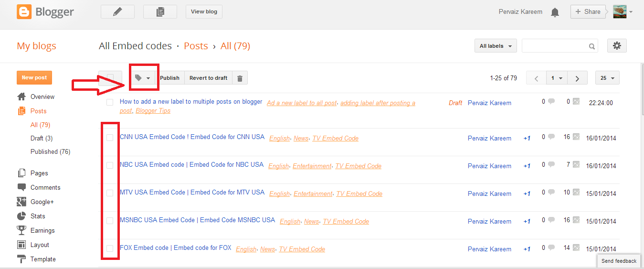Open the post list documents icon

pyautogui.click(x=160, y=11)
